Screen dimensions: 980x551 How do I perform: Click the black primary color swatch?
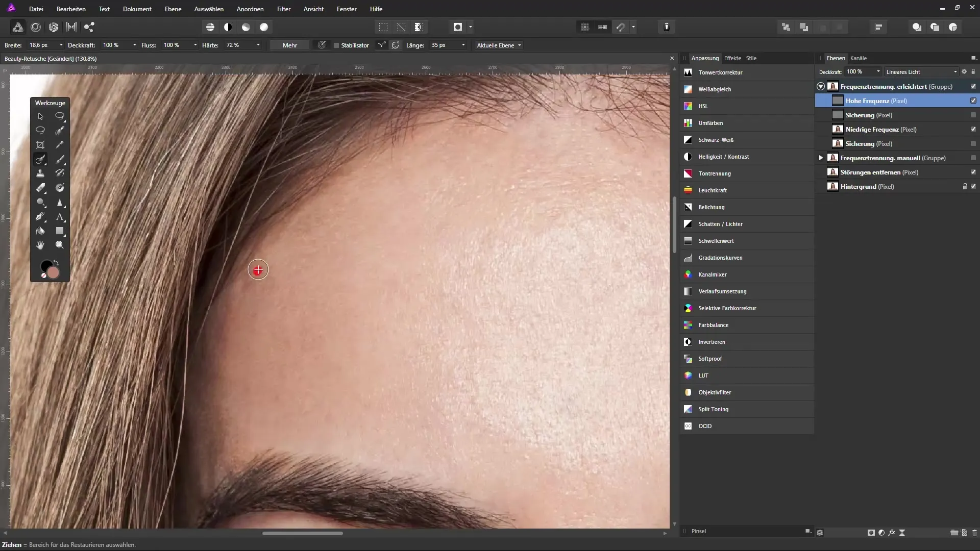(45, 266)
